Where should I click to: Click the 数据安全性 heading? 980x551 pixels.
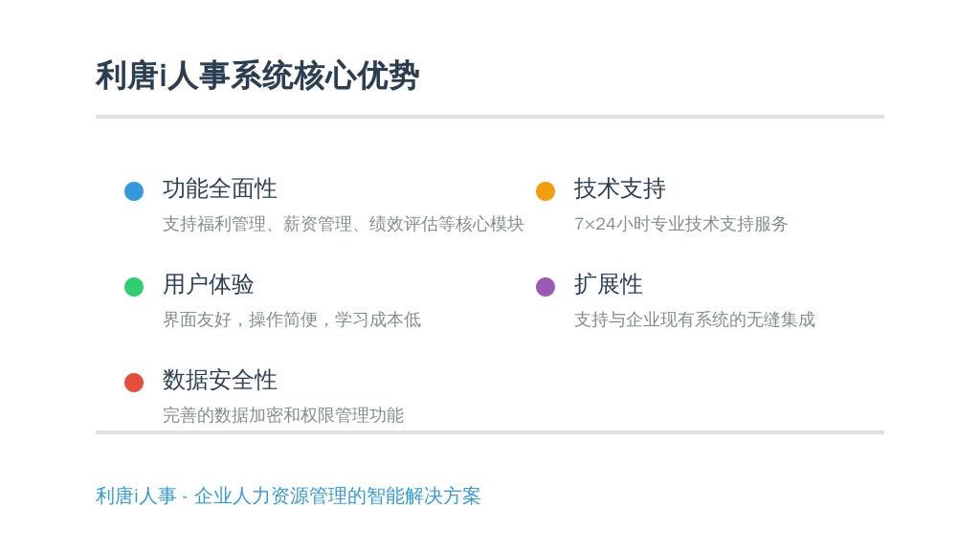click(x=219, y=380)
